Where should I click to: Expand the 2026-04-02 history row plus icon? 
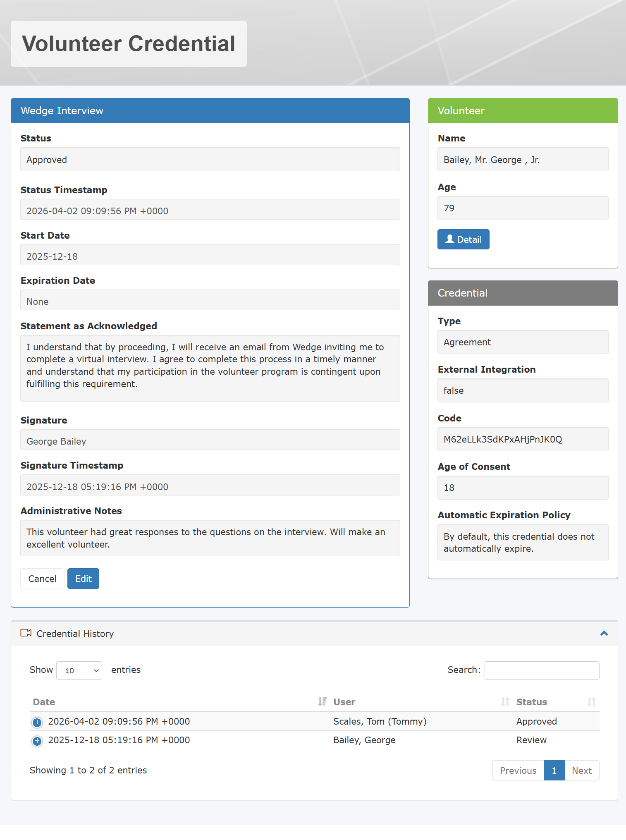click(37, 722)
